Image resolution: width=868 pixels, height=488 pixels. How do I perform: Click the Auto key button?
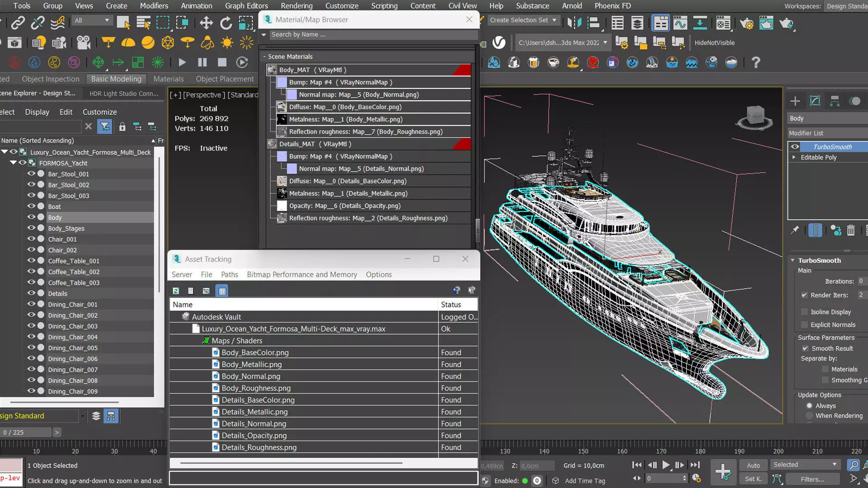click(753, 465)
